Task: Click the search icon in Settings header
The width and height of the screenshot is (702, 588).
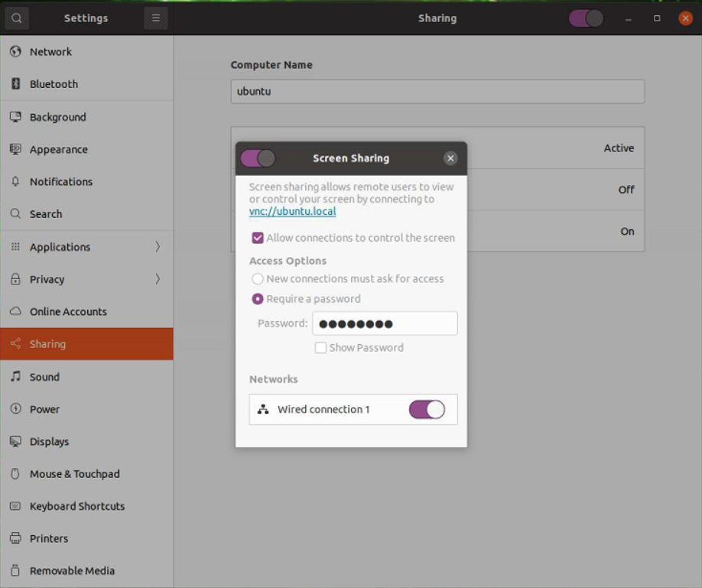Action: (x=17, y=18)
